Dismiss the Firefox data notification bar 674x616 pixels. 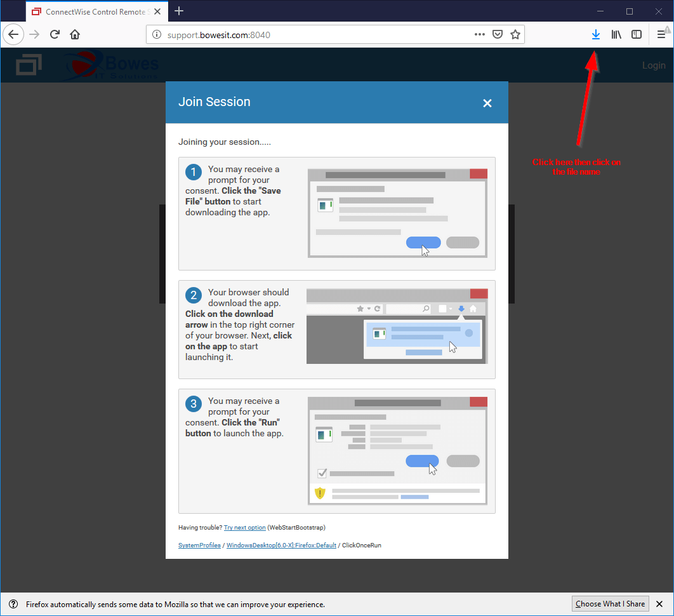[659, 604]
